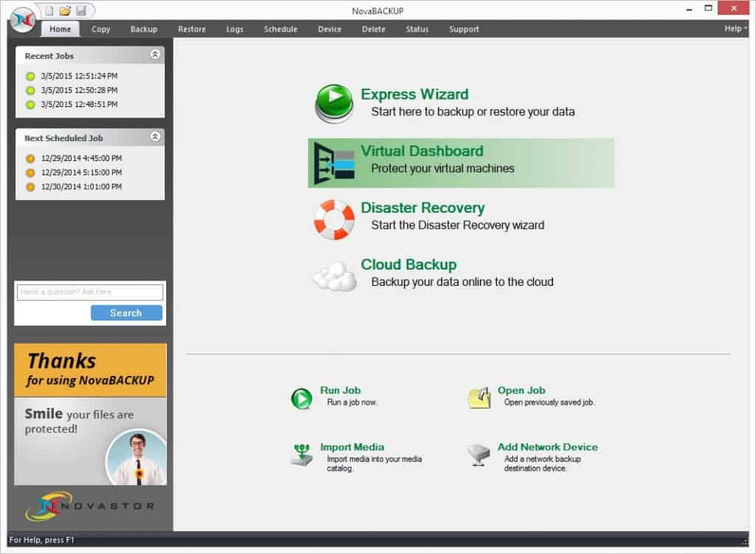Click the green Express Wizard play icon
This screenshot has width=756, height=554.
(334, 103)
